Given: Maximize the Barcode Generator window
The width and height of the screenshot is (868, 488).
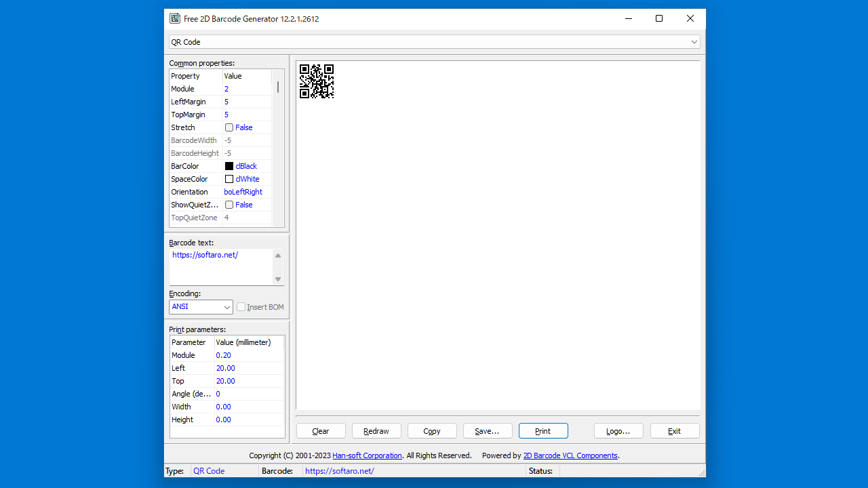Looking at the screenshot, I should click(x=659, y=19).
